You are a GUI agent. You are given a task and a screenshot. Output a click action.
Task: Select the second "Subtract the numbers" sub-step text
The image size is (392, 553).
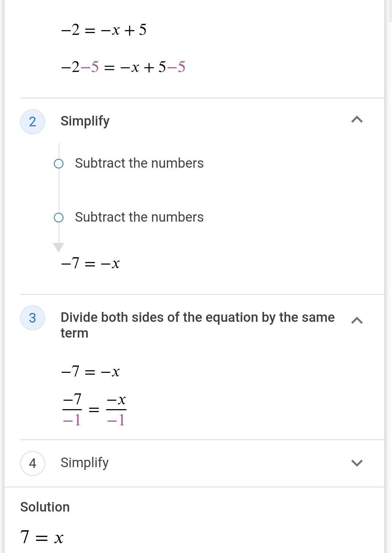pyautogui.click(x=139, y=217)
